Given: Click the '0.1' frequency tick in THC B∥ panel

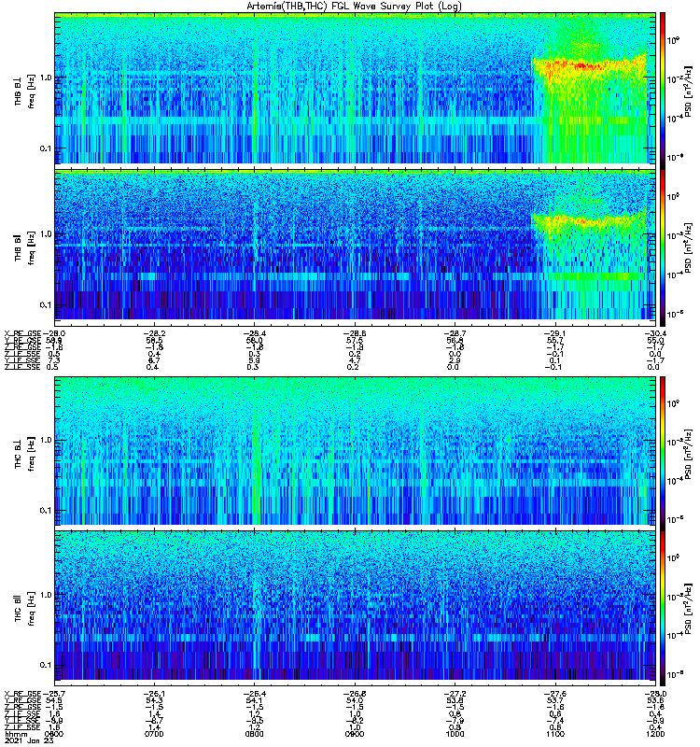Looking at the screenshot, I should click(46, 665).
